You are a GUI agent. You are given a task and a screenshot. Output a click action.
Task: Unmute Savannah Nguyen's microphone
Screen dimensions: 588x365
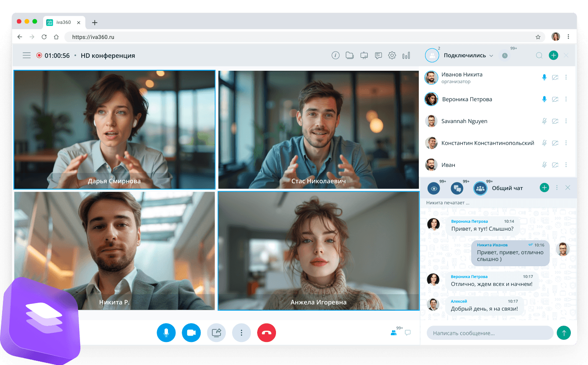coord(544,121)
